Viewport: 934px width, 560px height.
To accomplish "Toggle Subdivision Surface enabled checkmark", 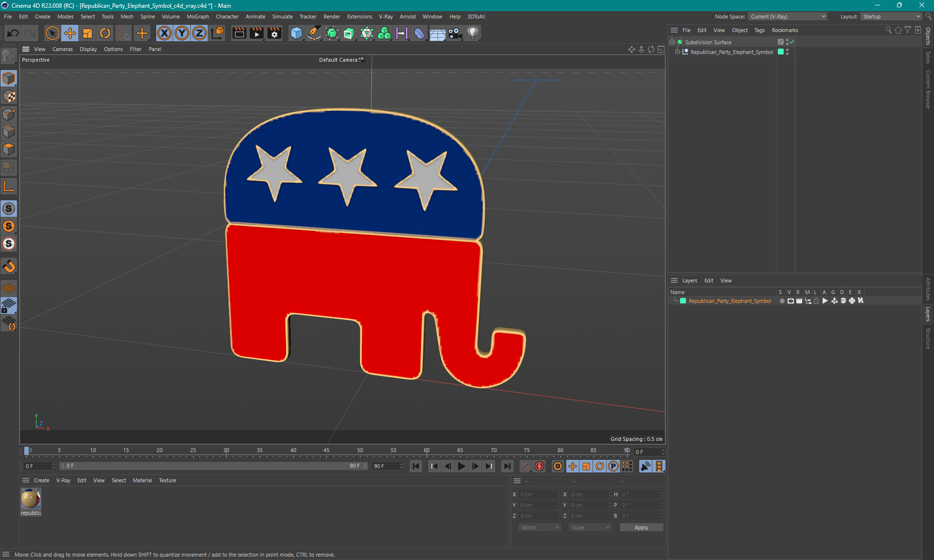I will (792, 42).
